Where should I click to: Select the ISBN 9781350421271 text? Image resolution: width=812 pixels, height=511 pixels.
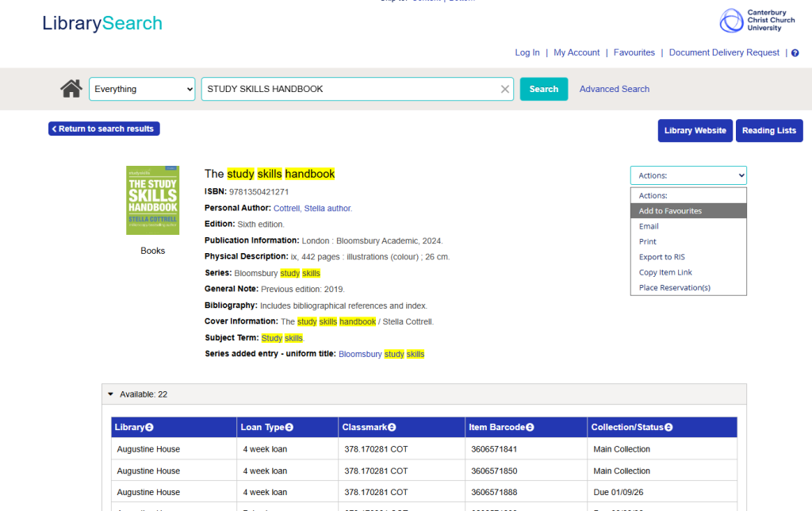click(259, 192)
